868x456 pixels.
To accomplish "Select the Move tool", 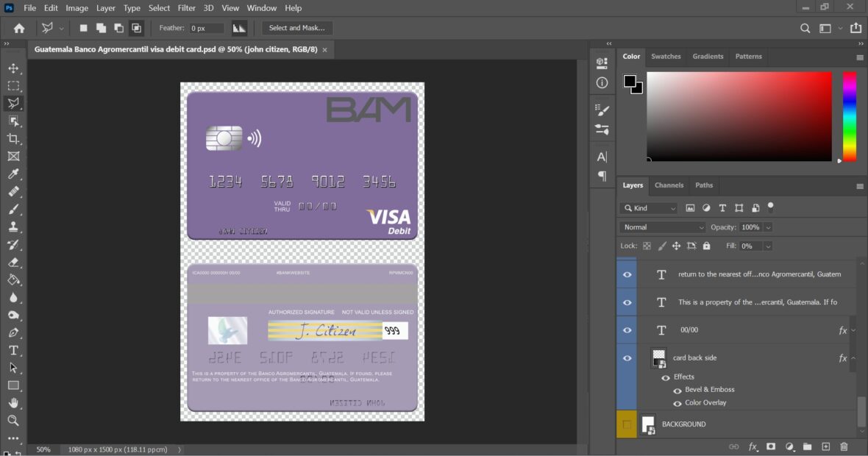I will (13, 68).
